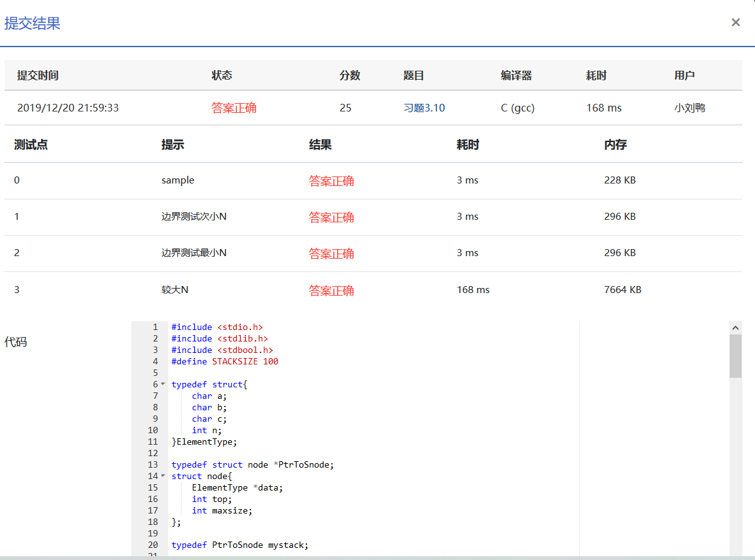This screenshot has height=560, width=755.
Task: Click the 题目 column header
Action: point(413,76)
